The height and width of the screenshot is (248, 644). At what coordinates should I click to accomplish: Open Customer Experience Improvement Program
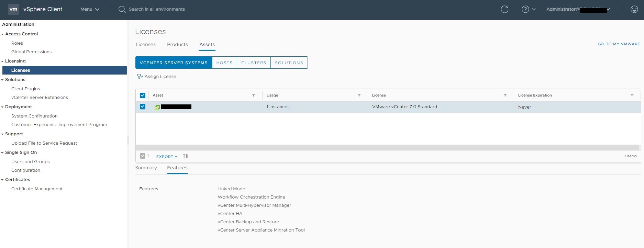tap(59, 125)
